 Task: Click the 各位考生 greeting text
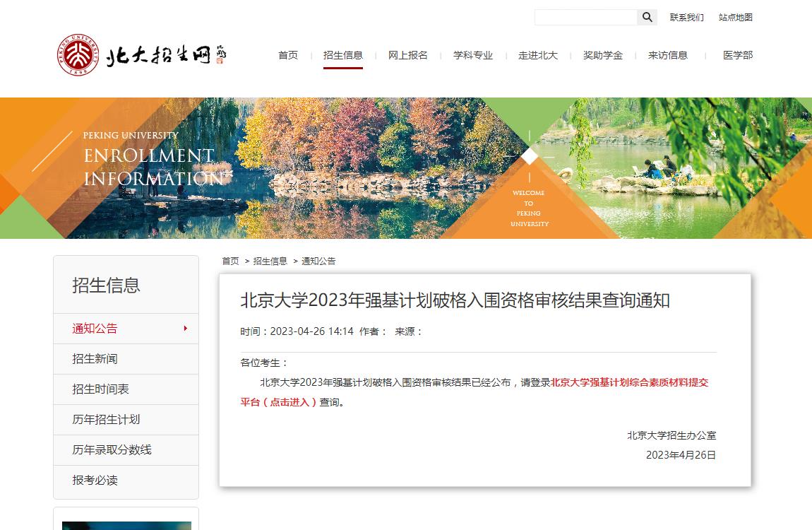(264, 363)
